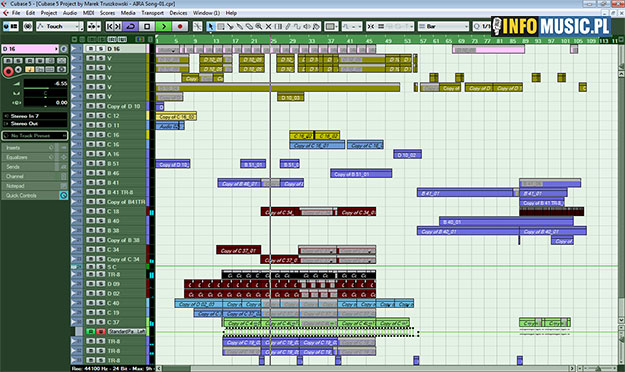The height and width of the screenshot is (372, 625).
Task: Open the quantize value dropdown
Action: pyautogui.click(x=482, y=26)
